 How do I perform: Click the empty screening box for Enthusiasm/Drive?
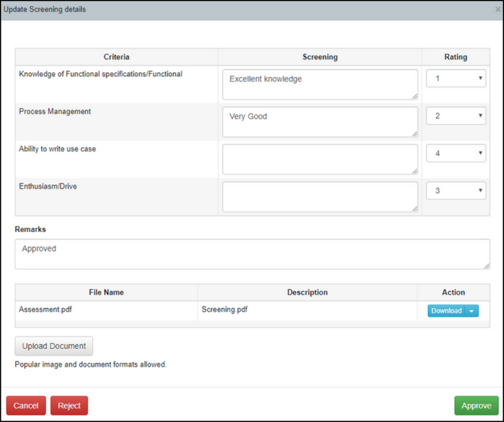coord(320,197)
